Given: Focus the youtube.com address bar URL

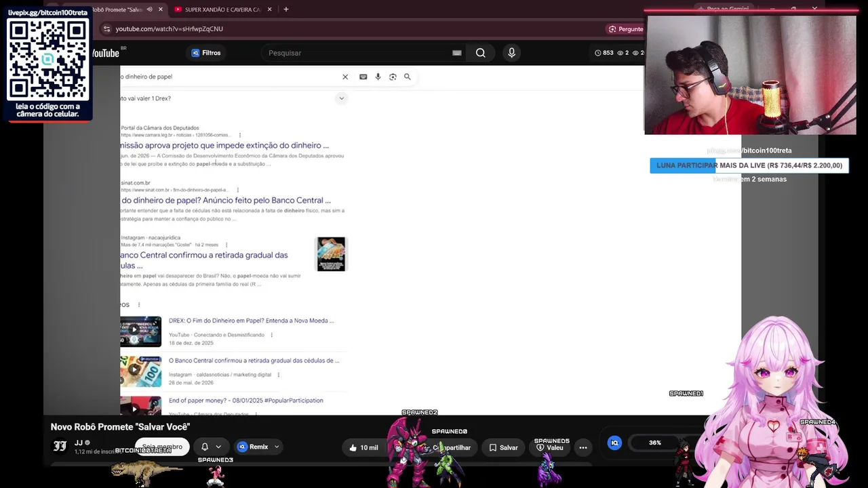Looking at the screenshot, I should (x=169, y=29).
